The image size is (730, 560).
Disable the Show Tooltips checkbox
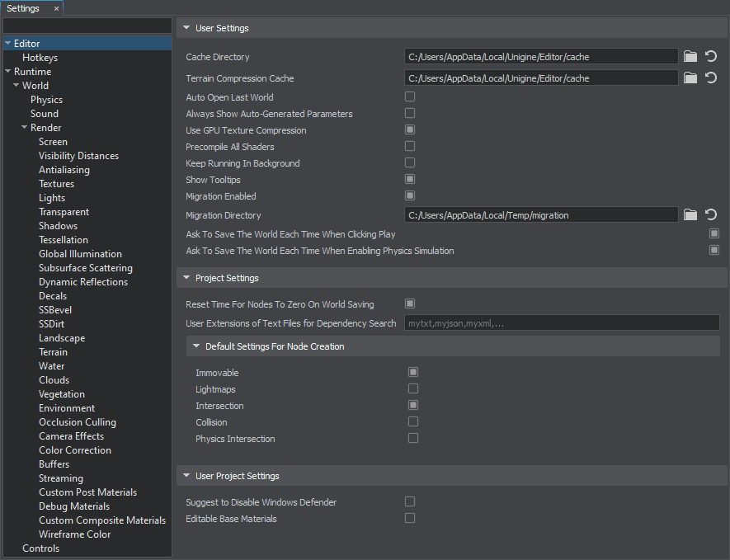click(x=410, y=179)
